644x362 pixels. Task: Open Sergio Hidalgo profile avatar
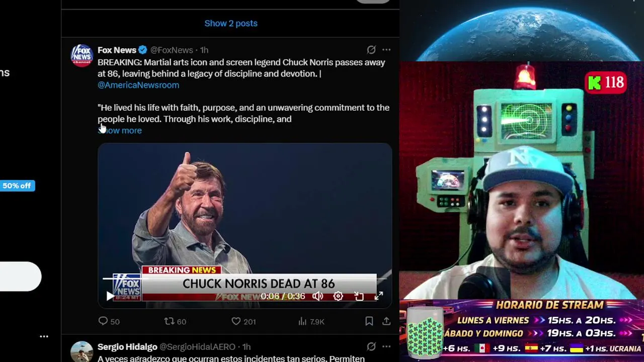(82, 351)
